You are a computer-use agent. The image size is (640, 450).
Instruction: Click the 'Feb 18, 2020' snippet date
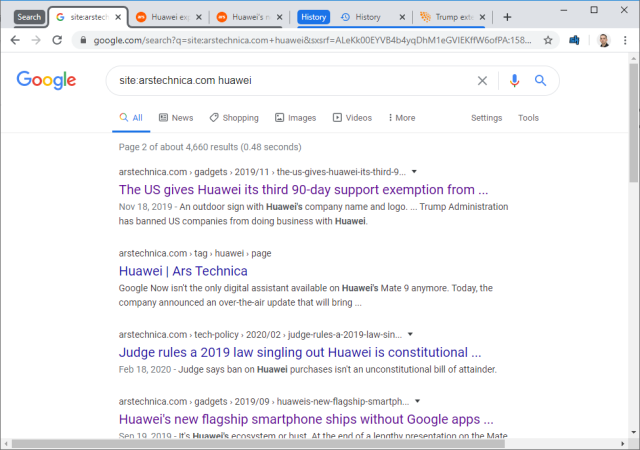145,370
